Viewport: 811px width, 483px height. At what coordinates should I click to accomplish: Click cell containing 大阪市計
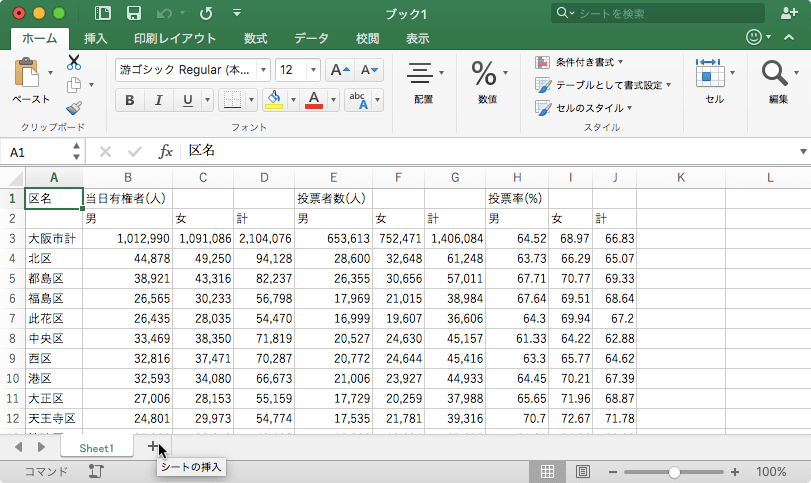(54, 238)
